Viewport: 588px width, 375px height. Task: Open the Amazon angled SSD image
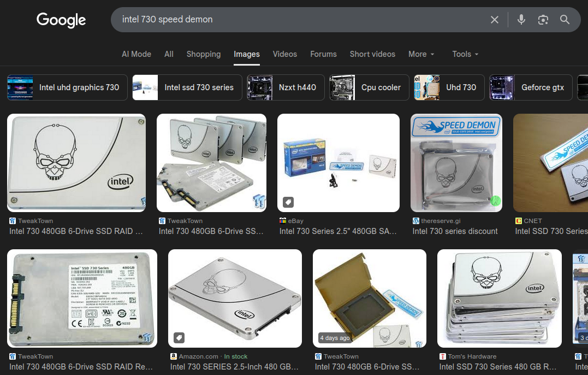235,298
